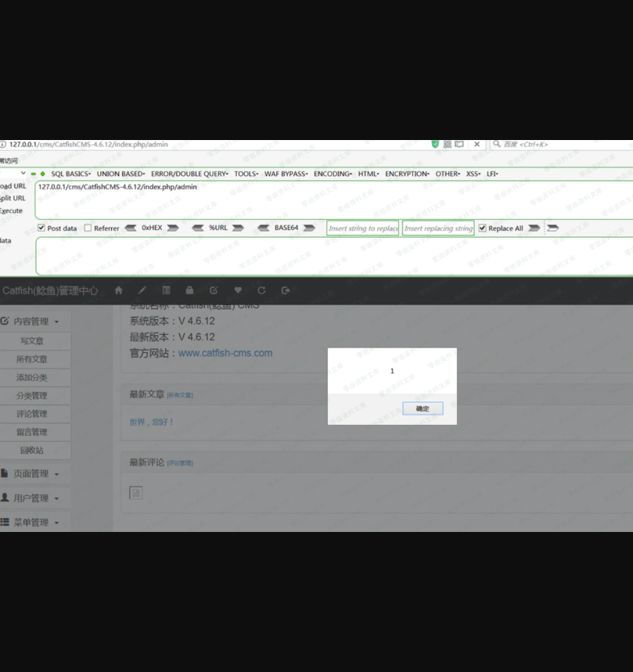Toggle the Replace All checkbox

click(482, 228)
